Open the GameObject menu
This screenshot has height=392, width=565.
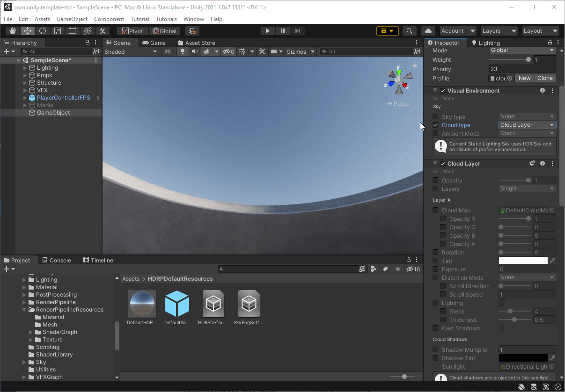point(72,19)
